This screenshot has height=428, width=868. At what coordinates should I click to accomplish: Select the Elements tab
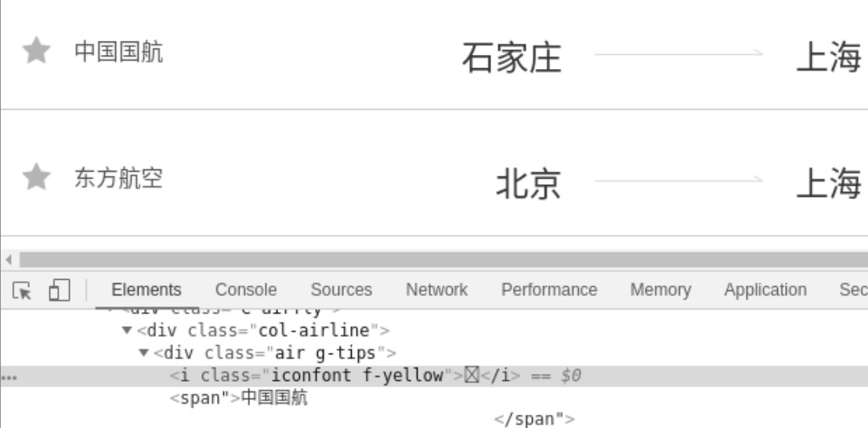[146, 289]
